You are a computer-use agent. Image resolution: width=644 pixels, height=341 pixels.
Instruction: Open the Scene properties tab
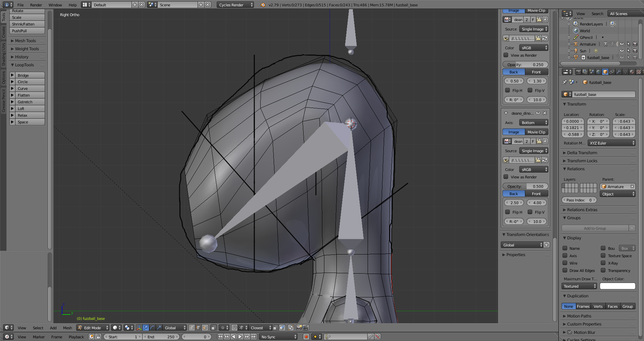pyautogui.click(x=592, y=72)
